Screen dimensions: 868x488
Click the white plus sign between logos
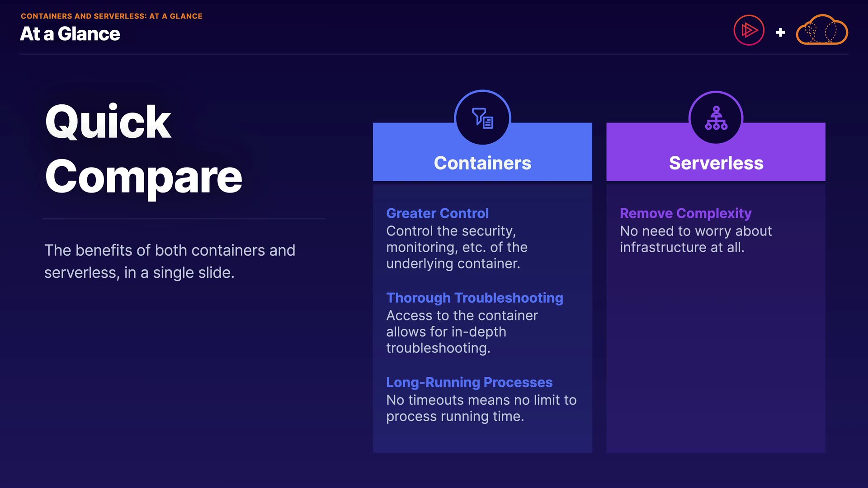pyautogui.click(x=780, y=33)
